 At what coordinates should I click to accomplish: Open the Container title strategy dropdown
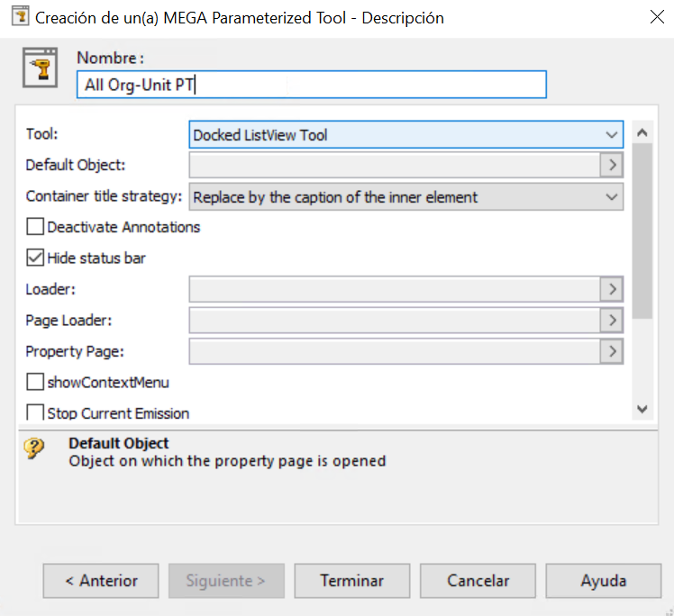click(x=406, y=196)
